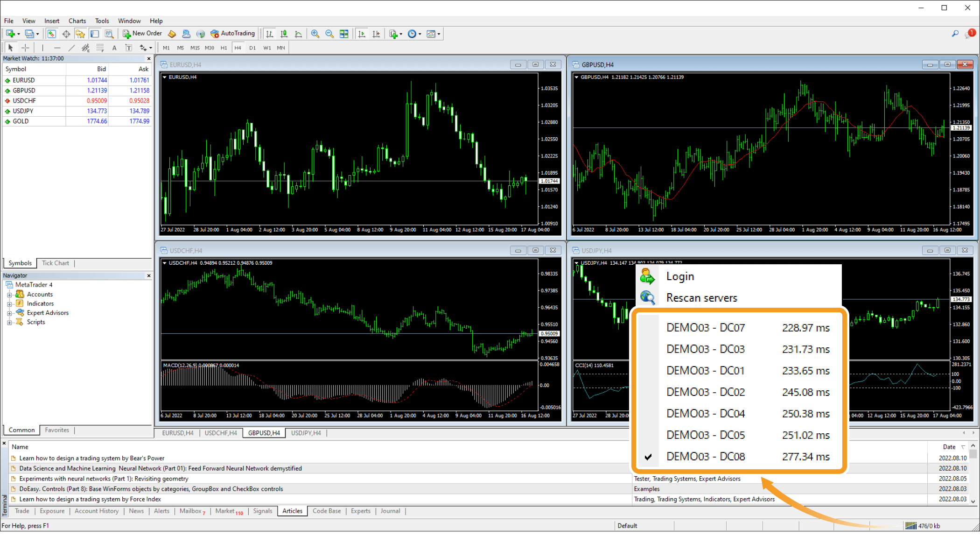Zoom in on the chart
The width and height of the screenshot is (980, 536).
(x=315, y=34)
